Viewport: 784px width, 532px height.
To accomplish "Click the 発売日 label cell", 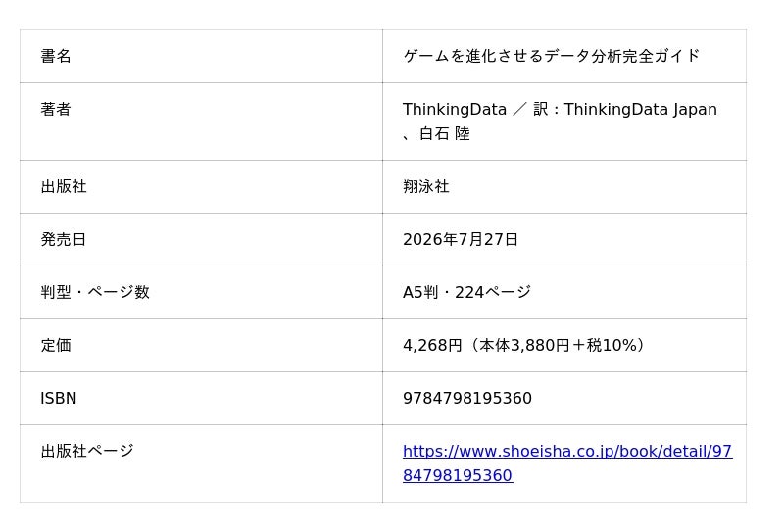I will click(x=201, y=239).
